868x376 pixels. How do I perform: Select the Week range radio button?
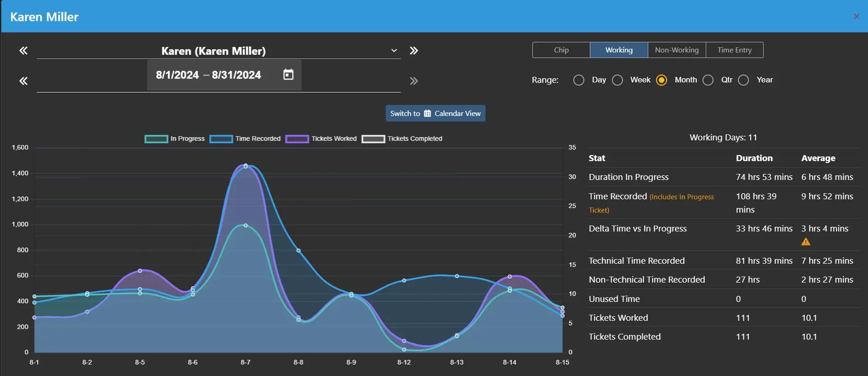[617, 80]
